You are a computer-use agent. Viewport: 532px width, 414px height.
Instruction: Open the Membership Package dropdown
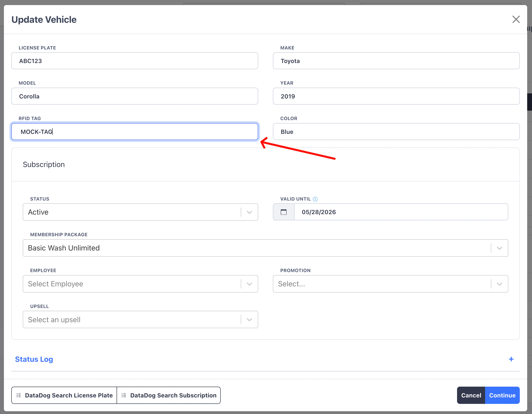(265, 248)
